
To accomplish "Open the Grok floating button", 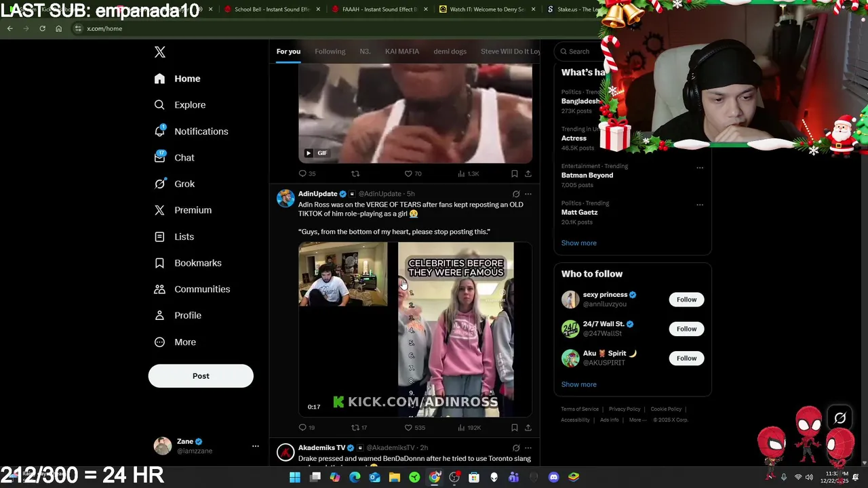I will pos(840,418).
